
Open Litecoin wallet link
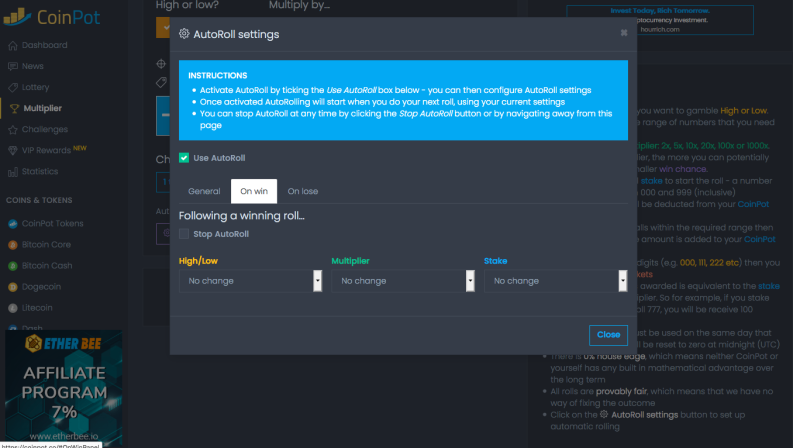[37, 308]
